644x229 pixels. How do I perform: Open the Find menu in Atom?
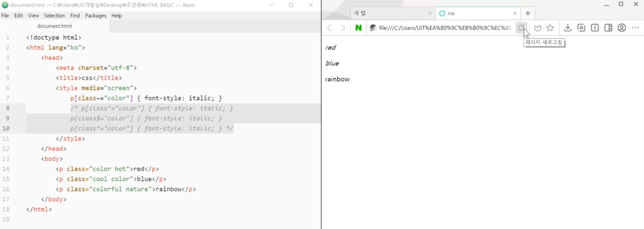pyautogui.click(x=75, y=16)
